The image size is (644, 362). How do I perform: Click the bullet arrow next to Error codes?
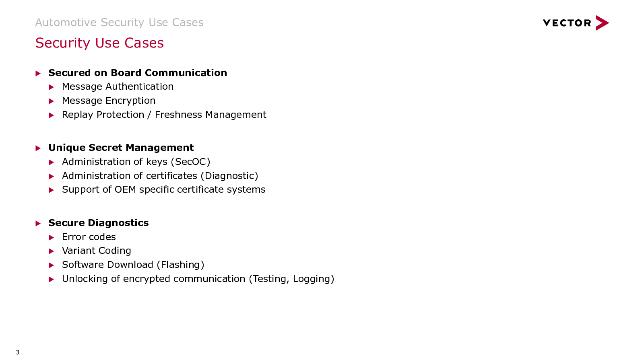click(52, 237)
